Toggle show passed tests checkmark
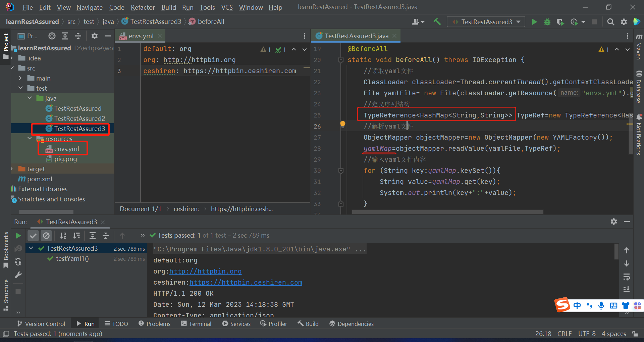 click(33, 236)
